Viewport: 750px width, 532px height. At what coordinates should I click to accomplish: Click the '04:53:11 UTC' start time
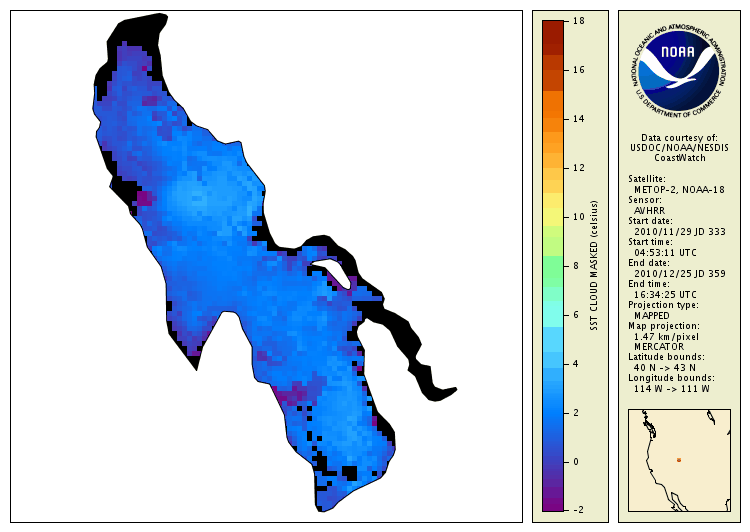(x=665, y=253)
